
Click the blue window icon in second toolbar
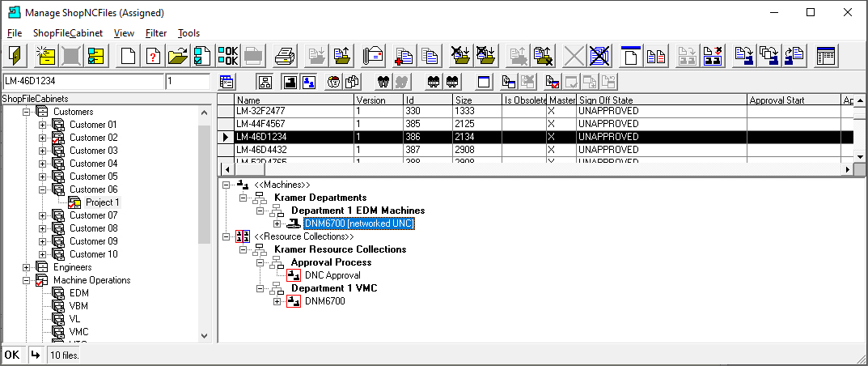point(485,82)
